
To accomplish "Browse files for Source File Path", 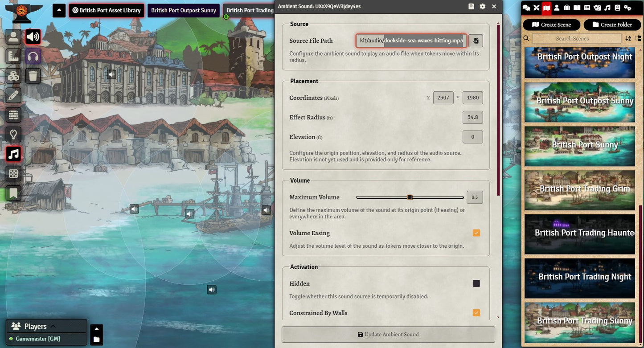I will pyautogui.click(x=476, y=41).
